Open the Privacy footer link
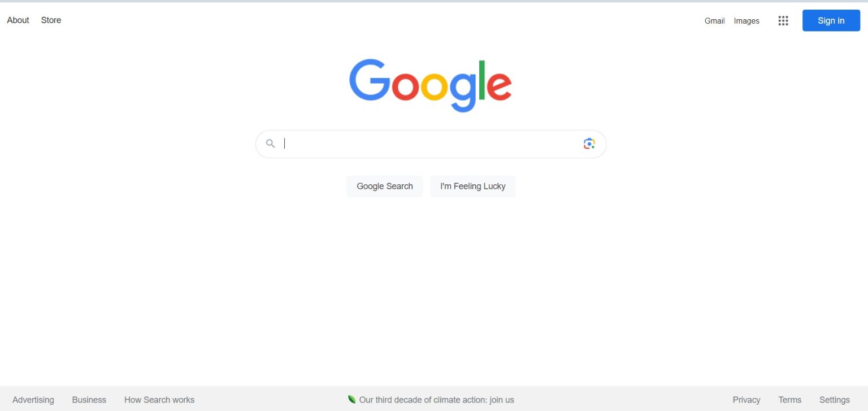This screenshot has width=868, height=411. (747, 400)
